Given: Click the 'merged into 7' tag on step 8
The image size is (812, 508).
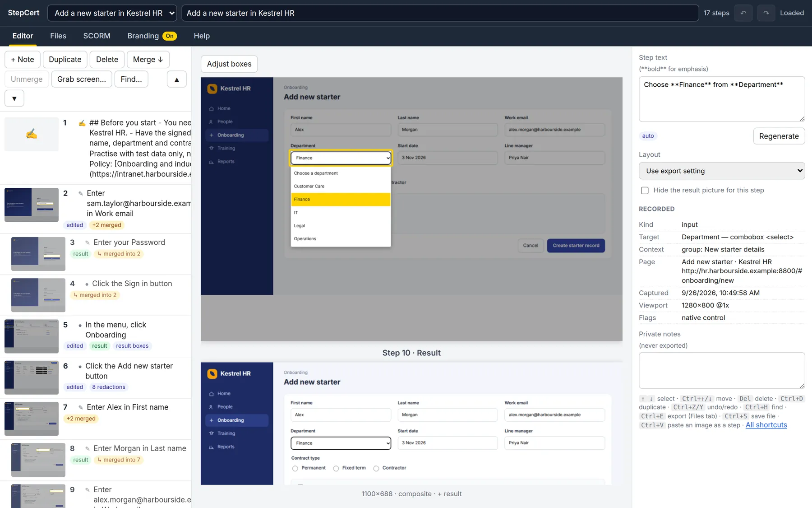Looking at the screenshot, I should pos(119,460).
